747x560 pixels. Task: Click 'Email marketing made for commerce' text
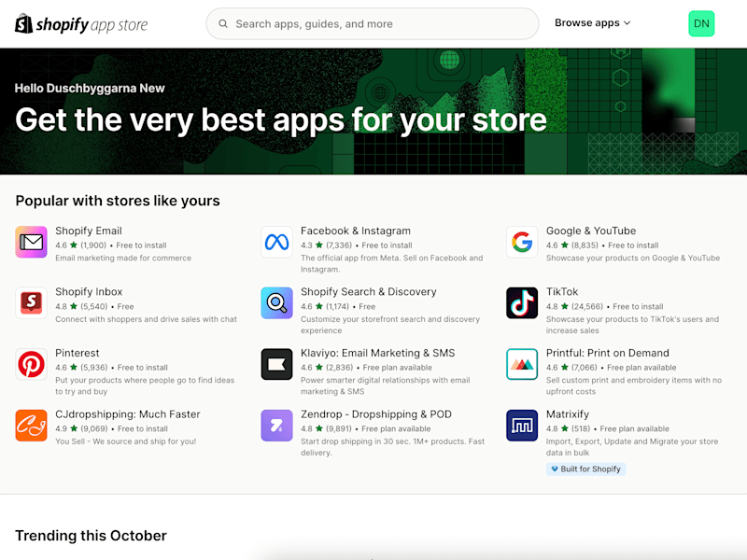point(123,259)
